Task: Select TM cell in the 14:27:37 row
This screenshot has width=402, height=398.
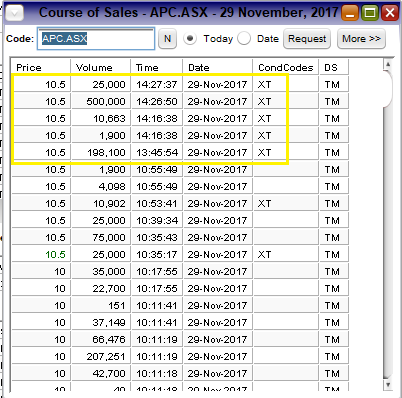Action: coord(334,85)
